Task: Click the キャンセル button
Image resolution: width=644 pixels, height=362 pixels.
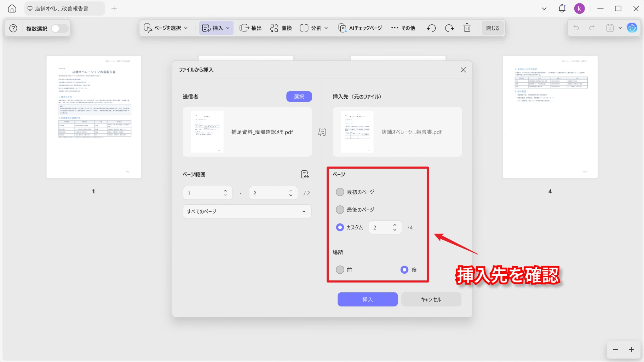Action: (x=431, y=299)
